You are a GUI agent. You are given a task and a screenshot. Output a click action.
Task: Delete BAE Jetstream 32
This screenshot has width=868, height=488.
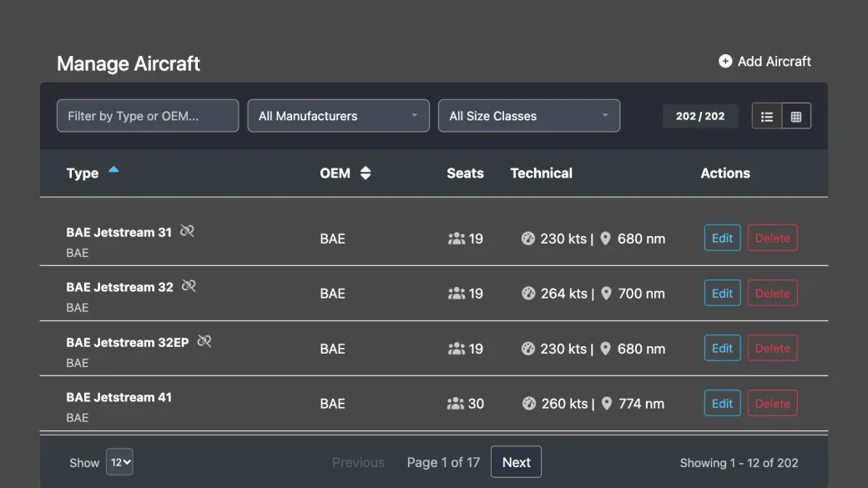click(772, 294)
